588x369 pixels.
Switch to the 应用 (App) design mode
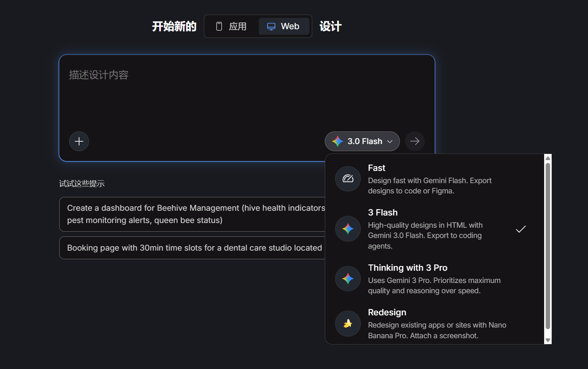point(232,26)
